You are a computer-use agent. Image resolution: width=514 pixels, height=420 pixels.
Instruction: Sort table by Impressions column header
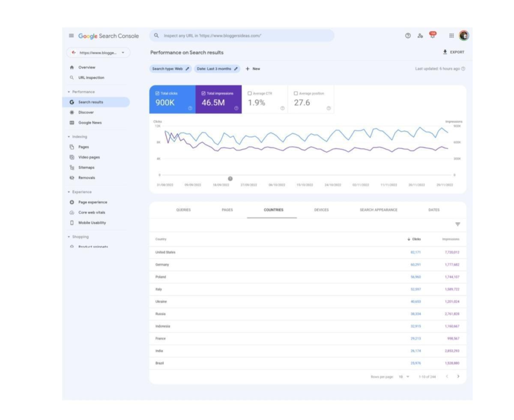[x=451, y=239]
